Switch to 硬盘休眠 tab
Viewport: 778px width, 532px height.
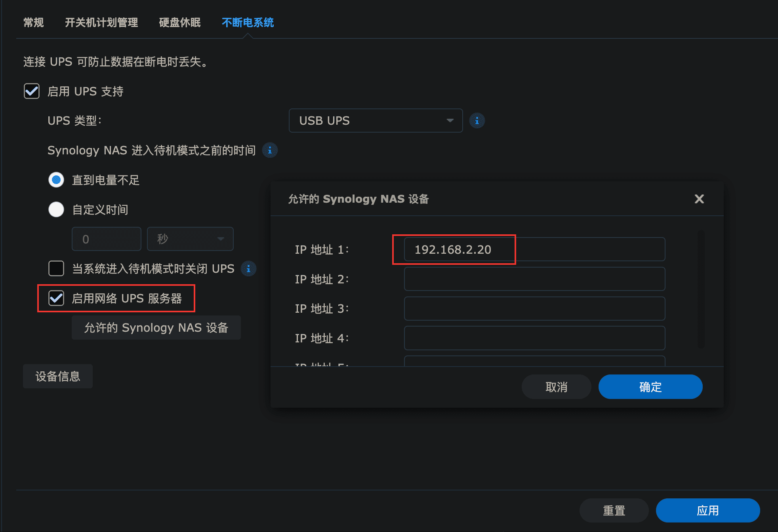click(x=180, y=23)
